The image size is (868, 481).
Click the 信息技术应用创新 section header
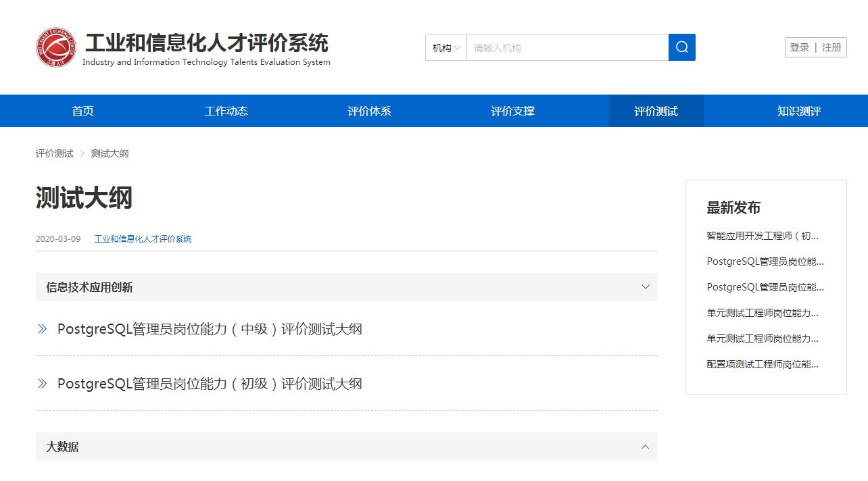point(347,287)
